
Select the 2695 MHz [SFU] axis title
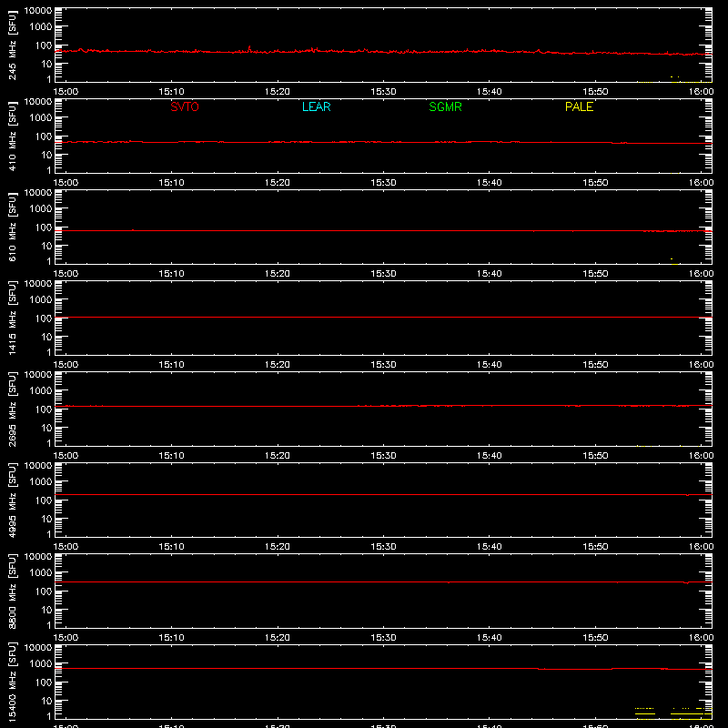coord(12,409)
